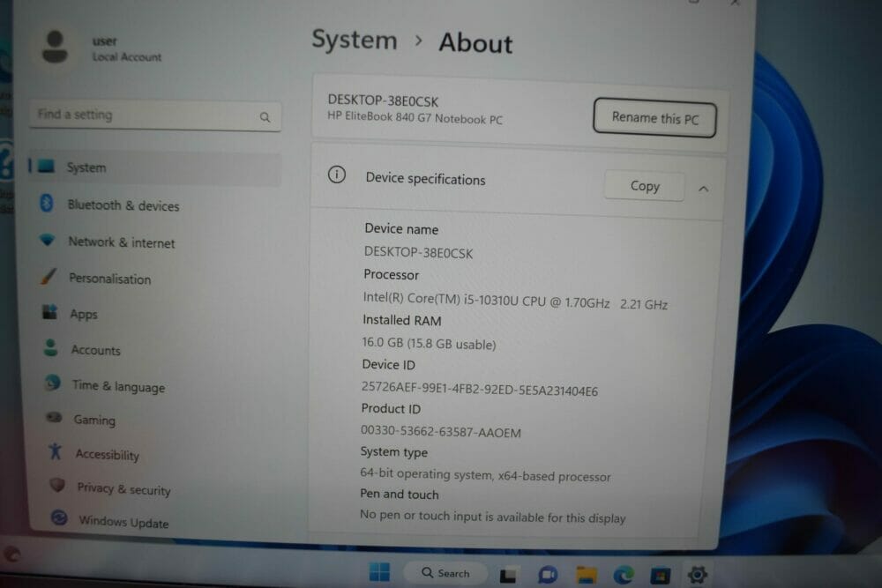Go to Network & internet settings
The image size is (882, 588).
tap(122, 242)
